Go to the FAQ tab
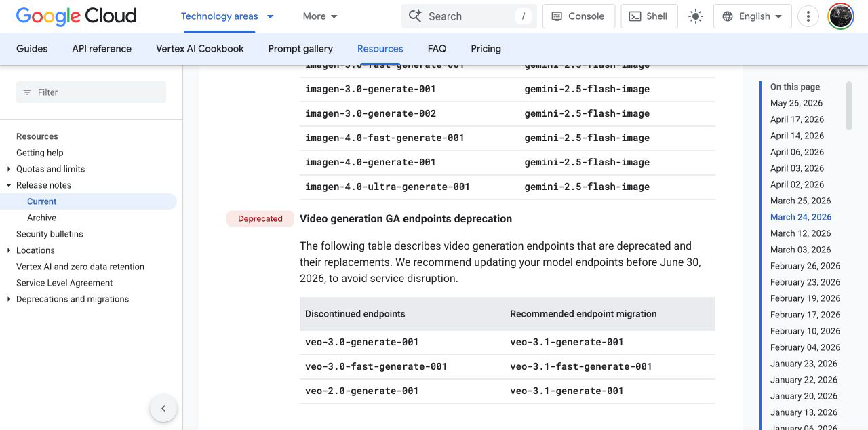 pyautogui.click(x=437, y=49)
